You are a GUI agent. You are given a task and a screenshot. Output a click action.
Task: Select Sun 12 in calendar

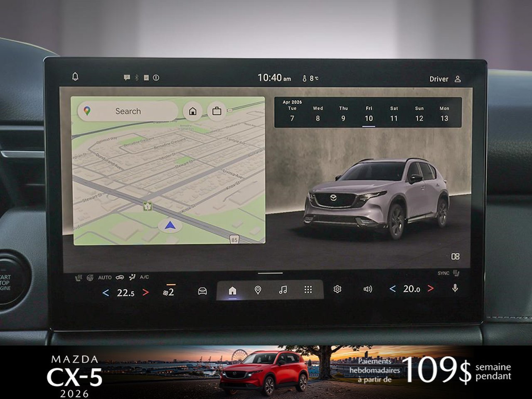pos(419,114)
